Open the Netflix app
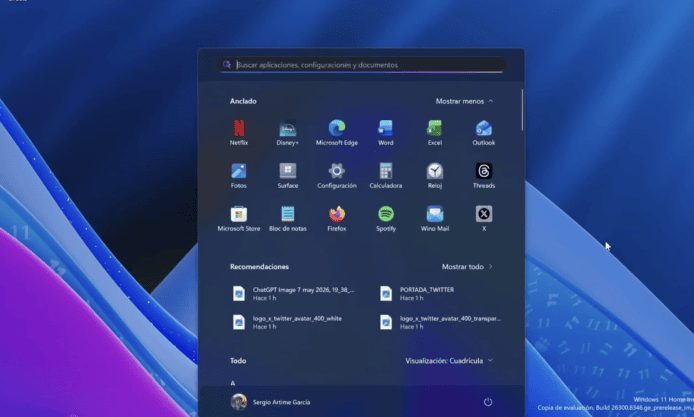This screenshot has width=694, height=417. pyautogui.click(x=239, y=132)
